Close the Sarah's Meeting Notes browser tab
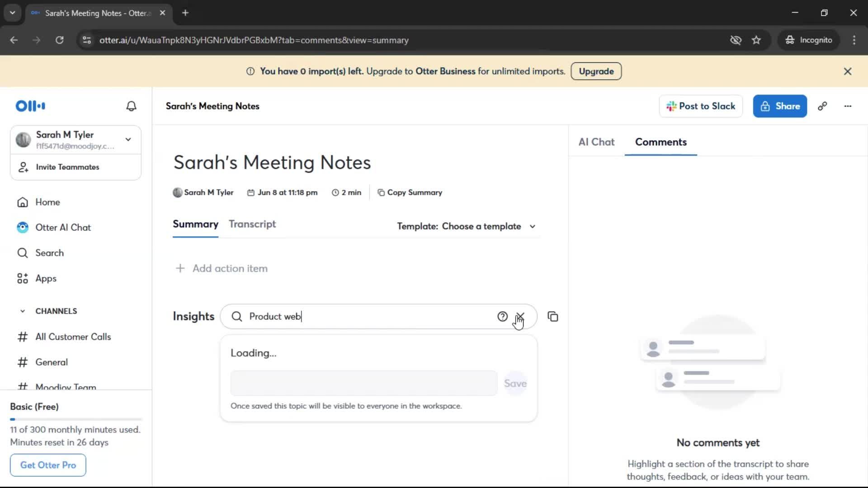The image size is (868, 488). tap(162, 13)
